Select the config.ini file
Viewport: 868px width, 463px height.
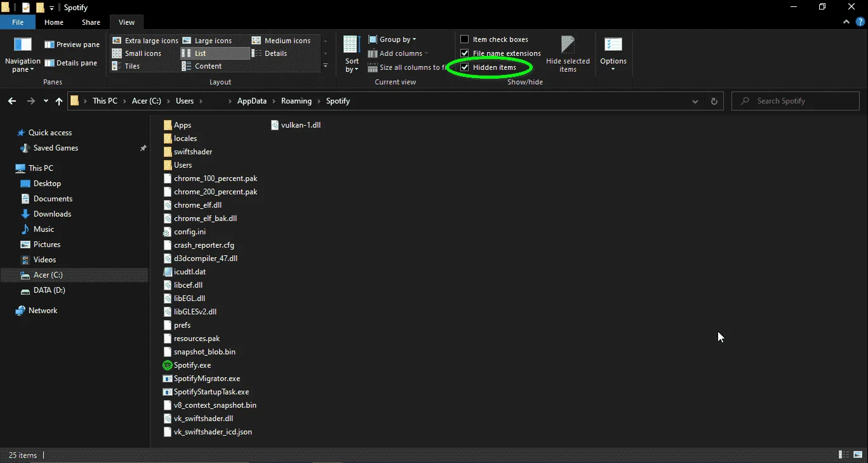click(x=184, y=232)
